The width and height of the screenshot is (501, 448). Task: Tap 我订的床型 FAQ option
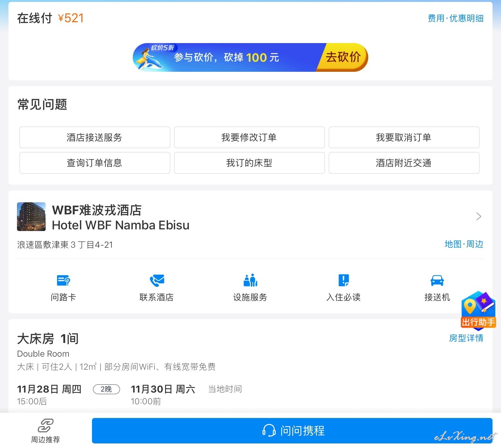[249, 163]
